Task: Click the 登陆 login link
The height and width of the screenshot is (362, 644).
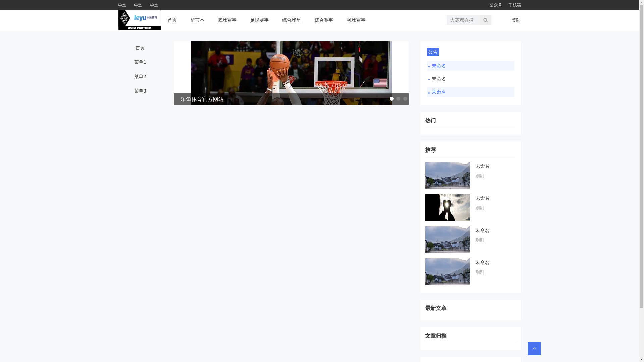Action: tap(516, 20)
